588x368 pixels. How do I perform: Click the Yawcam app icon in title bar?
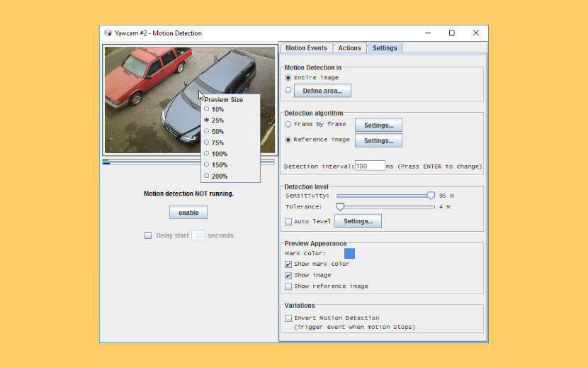(108, 33)
